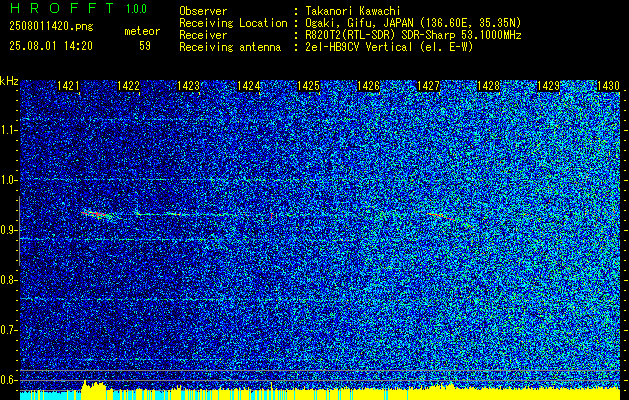Click the receiver text R820T2(RTL-SDR) SDR-Sharp 53.1000MHz
The image size is (629, 400).
(x=413, y=35)
